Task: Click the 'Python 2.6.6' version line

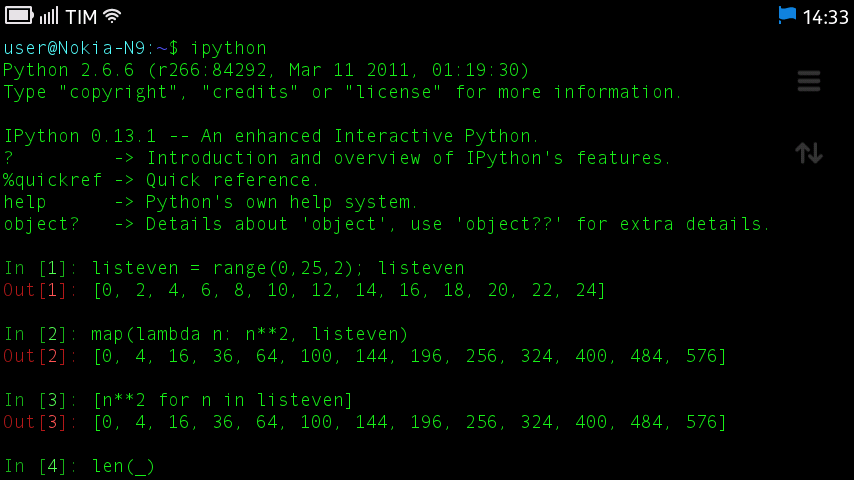Action: pyautogui.click(x=266, y=70)
